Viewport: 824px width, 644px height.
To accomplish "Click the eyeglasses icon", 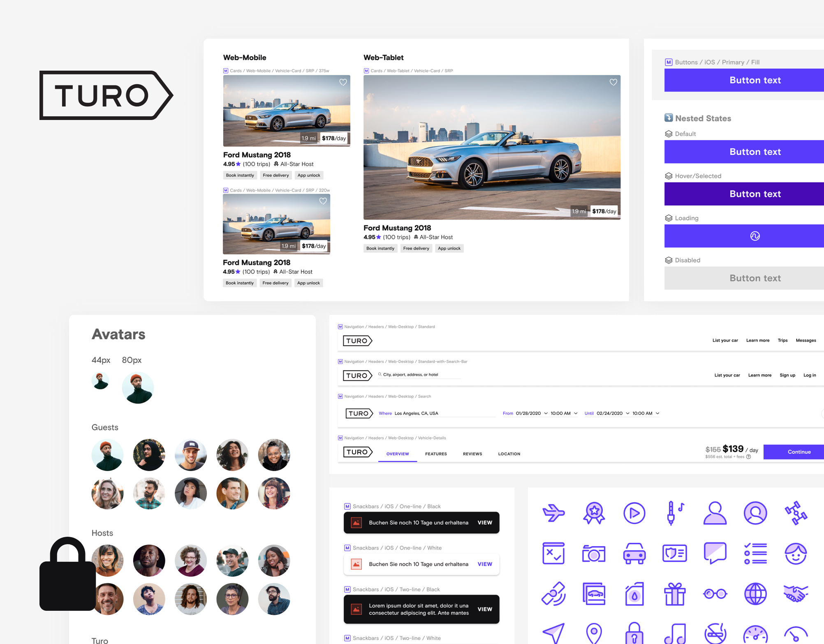I will point(715,594).
